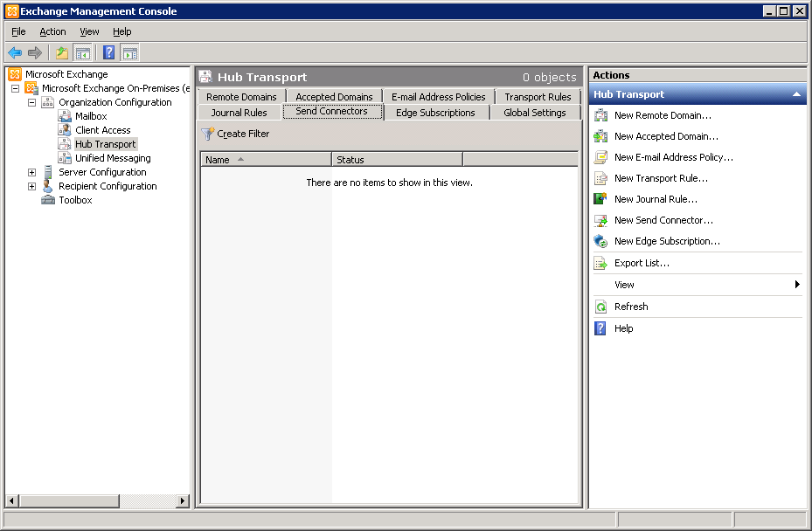Screen dimensions: 812x531
Task: Click the Unified Messaging node icon
Action: point(65,158)
